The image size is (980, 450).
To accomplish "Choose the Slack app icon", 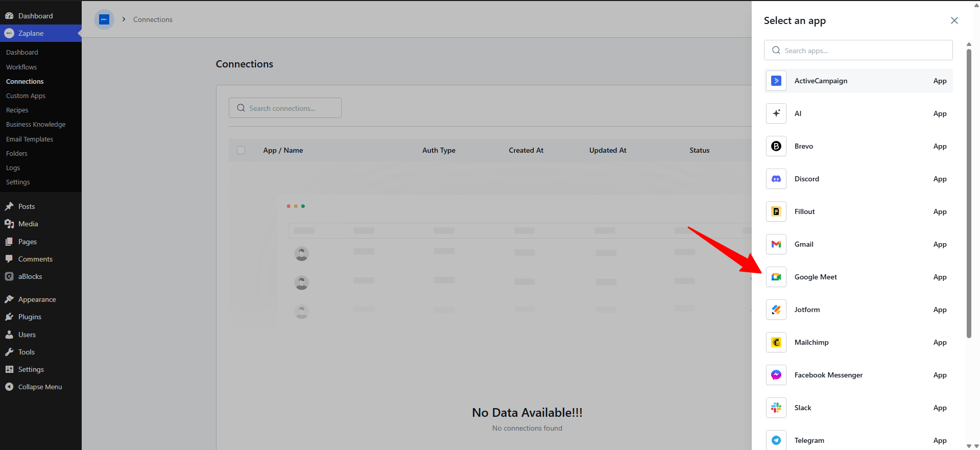I will pyautogui.click(x=776, y=408).
